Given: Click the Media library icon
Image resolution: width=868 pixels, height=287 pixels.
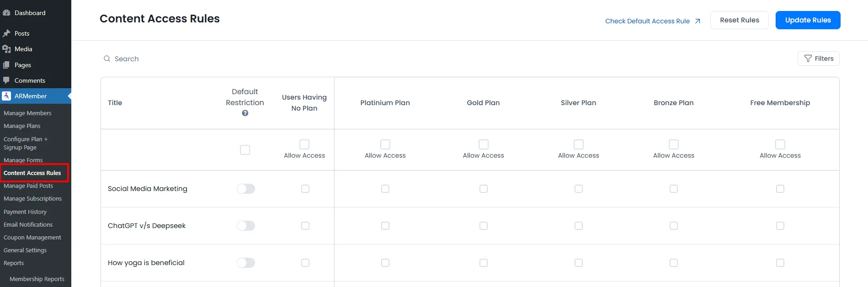Looking at the screenshot, I should [6, 49].
